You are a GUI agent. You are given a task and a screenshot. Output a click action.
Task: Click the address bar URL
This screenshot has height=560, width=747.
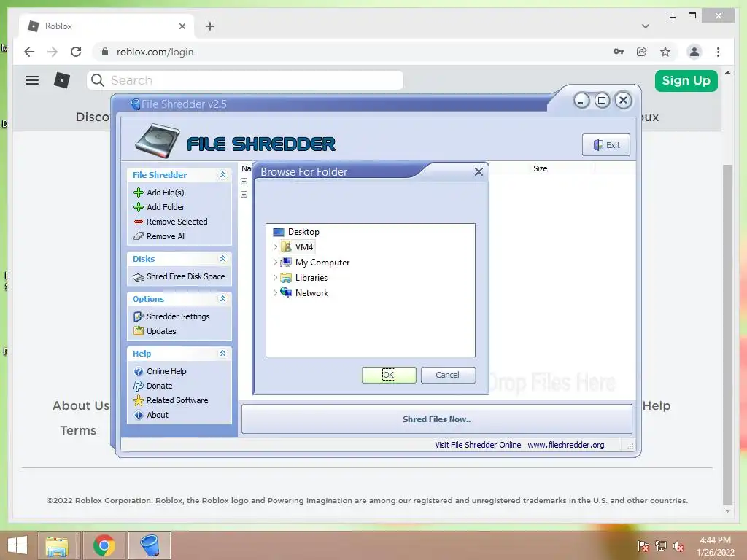[x=155, y=52]
